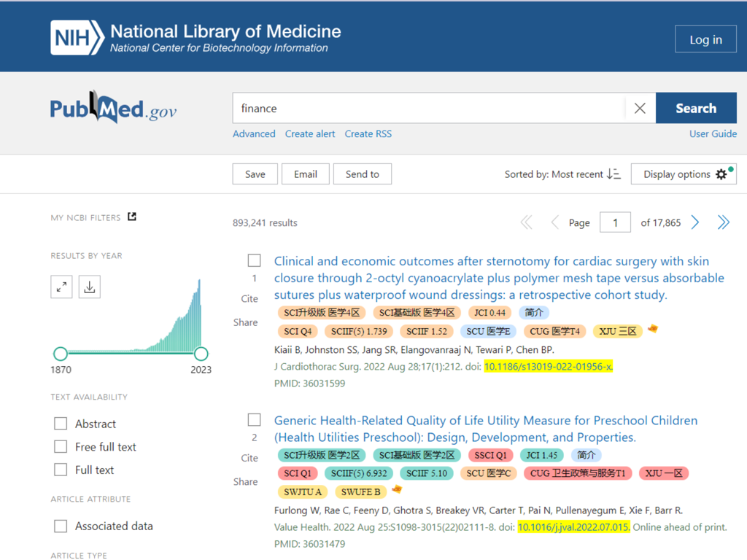This screenshot has width=747, height=560.
Task: Open Display options via the gear icon
Action: [721, 174]
